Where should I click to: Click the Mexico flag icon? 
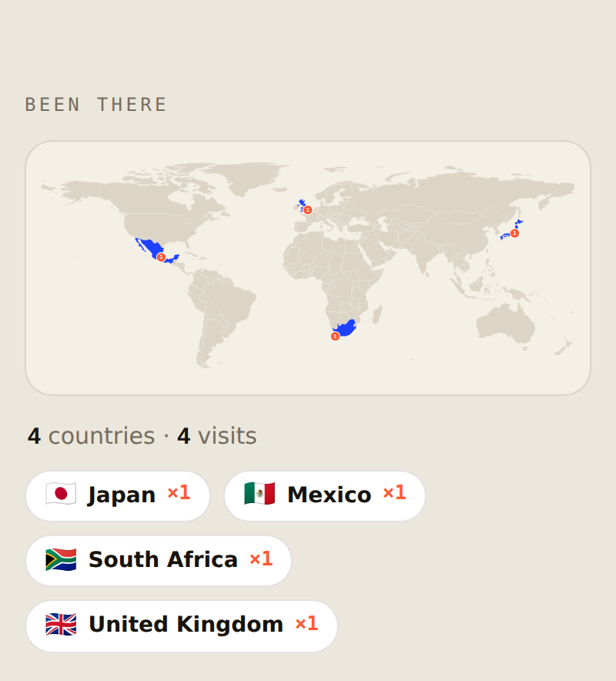[259, 495]
